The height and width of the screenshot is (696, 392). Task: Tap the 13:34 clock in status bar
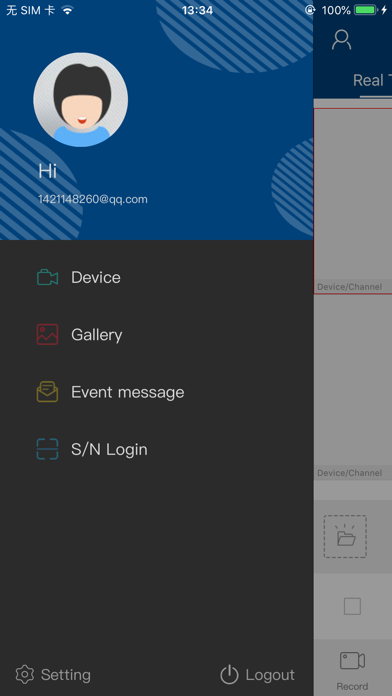click(x=197, y=10)
